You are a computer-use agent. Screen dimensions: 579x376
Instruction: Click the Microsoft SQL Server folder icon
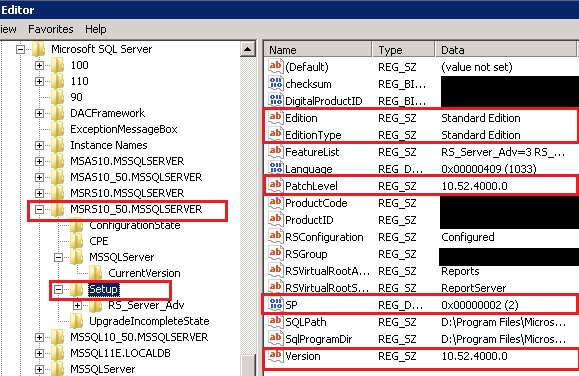coord(38,49)
